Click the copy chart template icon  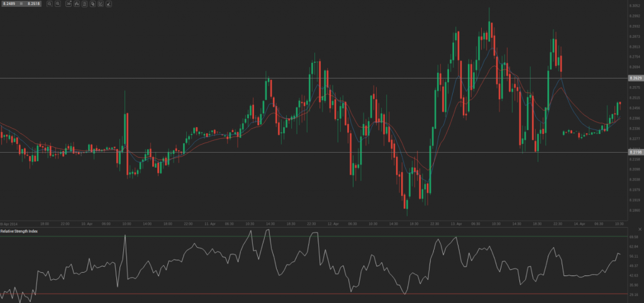[x=93, y=4]
